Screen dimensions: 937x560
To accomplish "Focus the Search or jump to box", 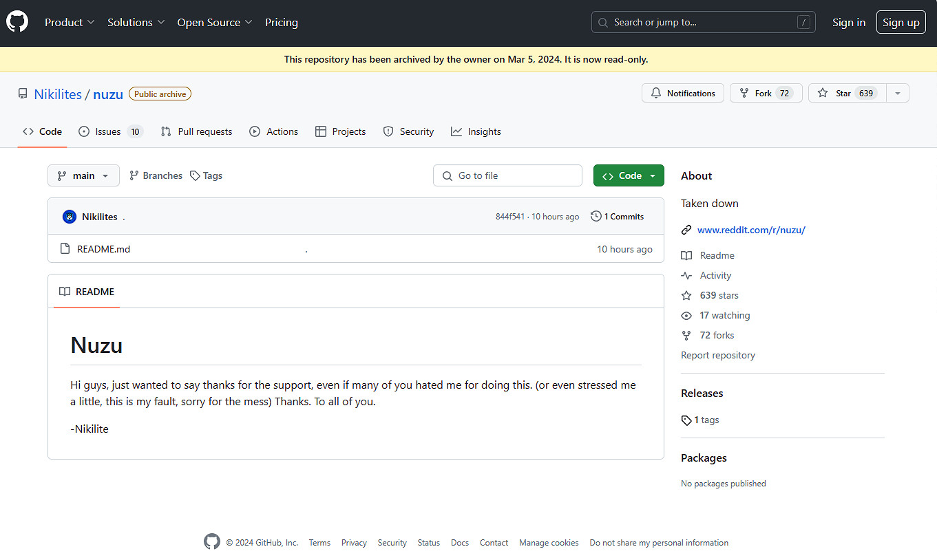I will click(703, 23).
